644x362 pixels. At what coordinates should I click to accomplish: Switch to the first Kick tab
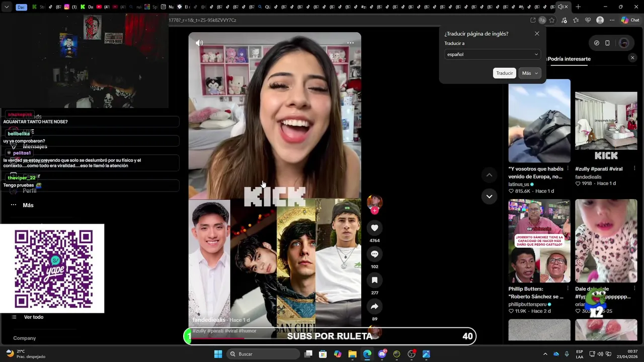pyautogui.click(x=38, y=7)
